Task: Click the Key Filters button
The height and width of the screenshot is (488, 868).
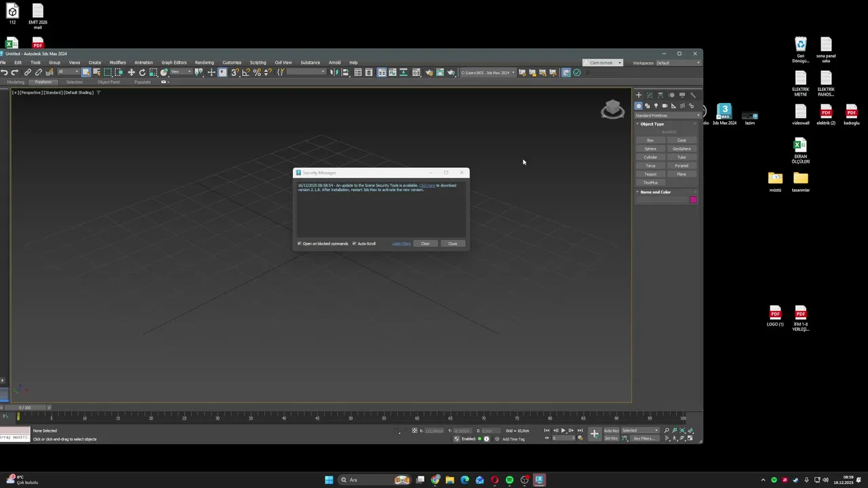Action: coord(644,439)
